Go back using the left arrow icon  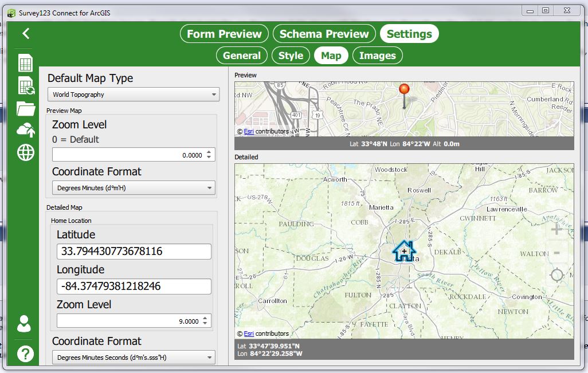point(25,33)
